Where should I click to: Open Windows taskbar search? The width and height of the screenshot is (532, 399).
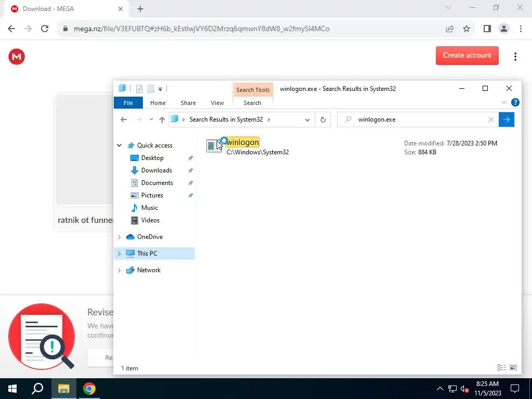click(x=37, y=389)
